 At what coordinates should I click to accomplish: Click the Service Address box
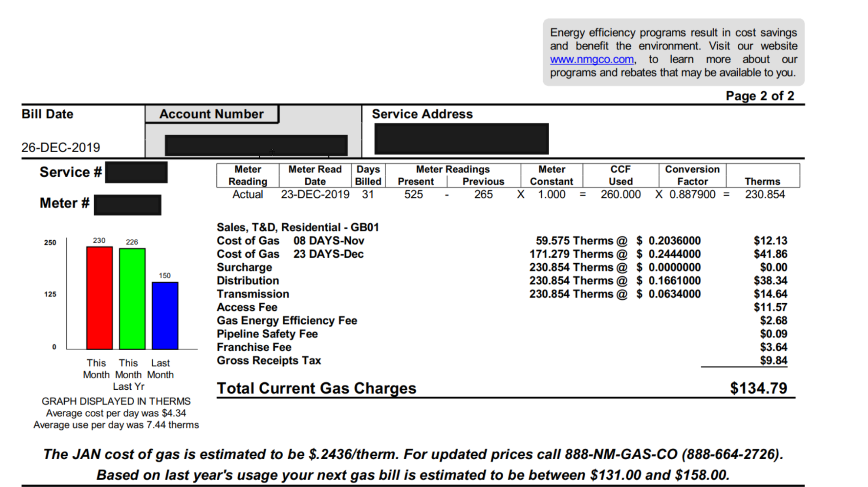coord(462,138)
